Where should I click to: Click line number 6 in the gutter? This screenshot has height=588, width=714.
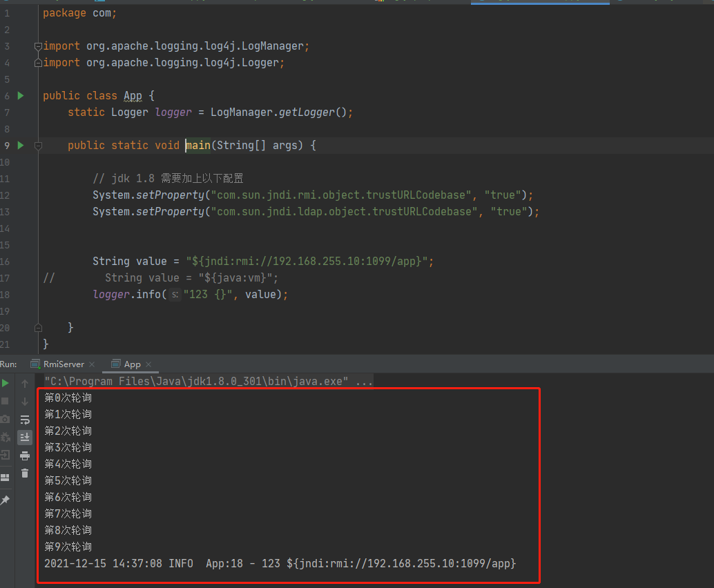[7, 96]
